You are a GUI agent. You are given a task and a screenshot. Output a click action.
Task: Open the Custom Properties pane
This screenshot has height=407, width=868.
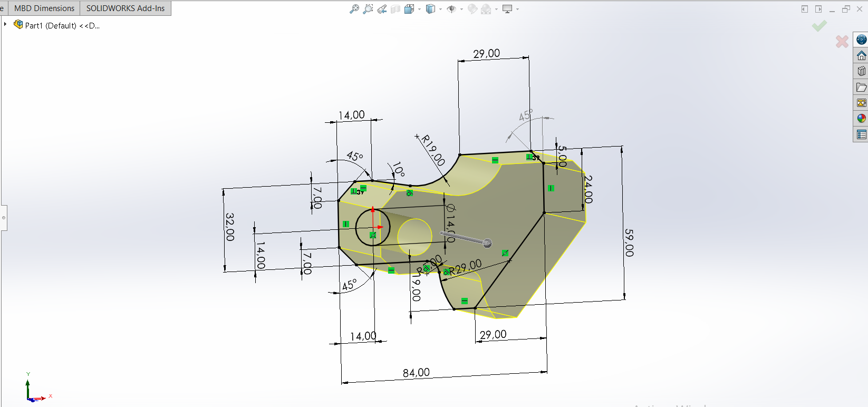(x=861, y=135)
